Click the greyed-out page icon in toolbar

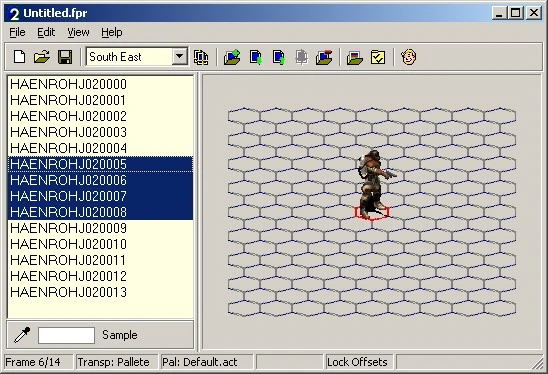click(x=301, y=57)
